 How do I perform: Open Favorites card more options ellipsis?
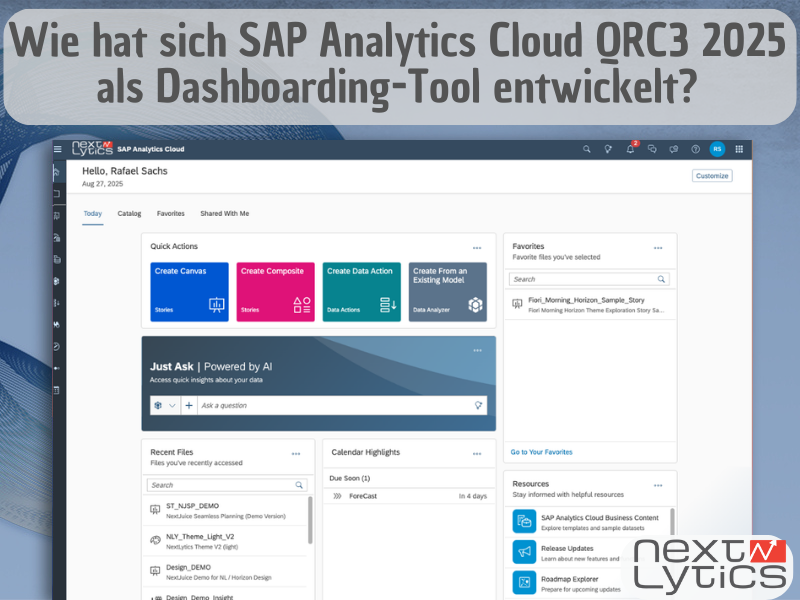pos(658,248)
